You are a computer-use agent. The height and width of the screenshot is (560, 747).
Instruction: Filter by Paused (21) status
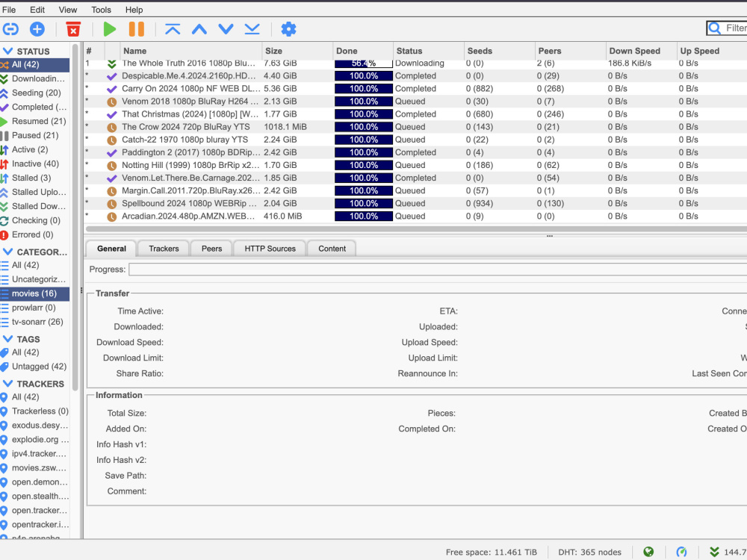(35, 135)
